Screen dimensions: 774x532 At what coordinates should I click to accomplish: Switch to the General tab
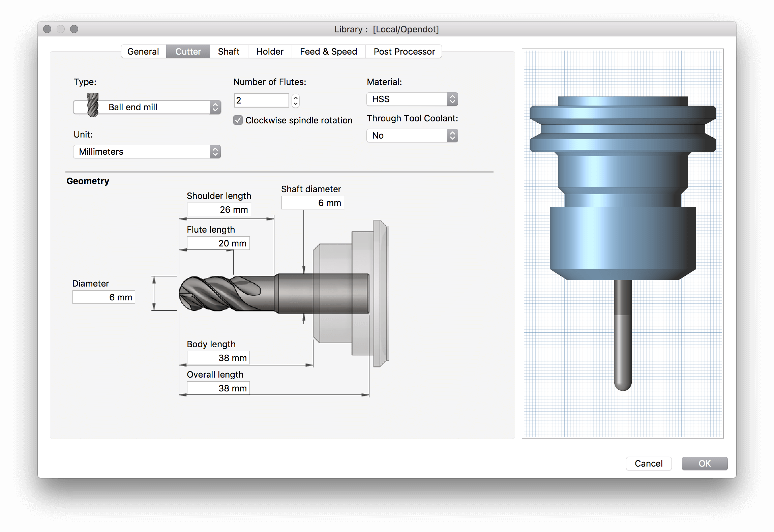point(143,52)
